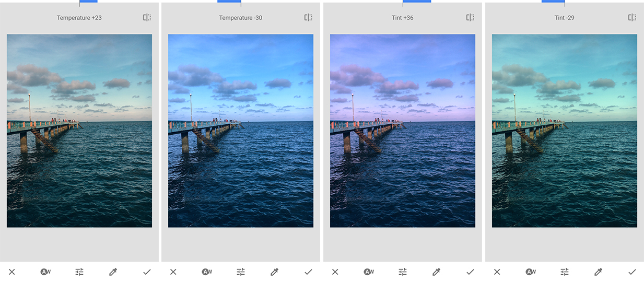Open adjustment sliders in Tint +36 panel
644x282 pixels.
(403, 272)
